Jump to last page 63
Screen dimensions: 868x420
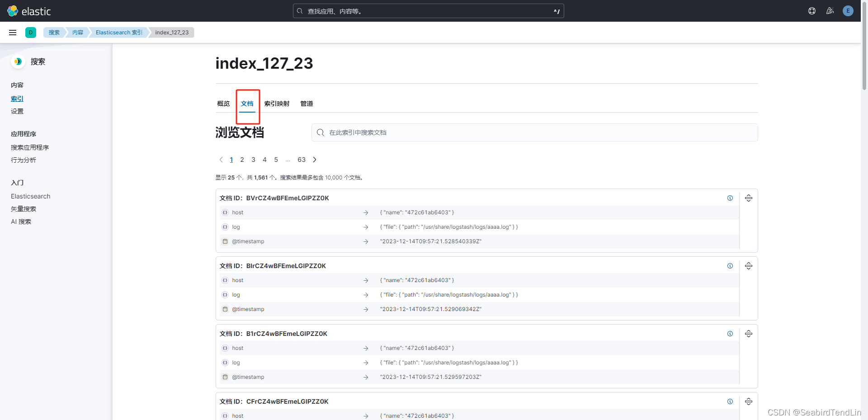[302, 160]
